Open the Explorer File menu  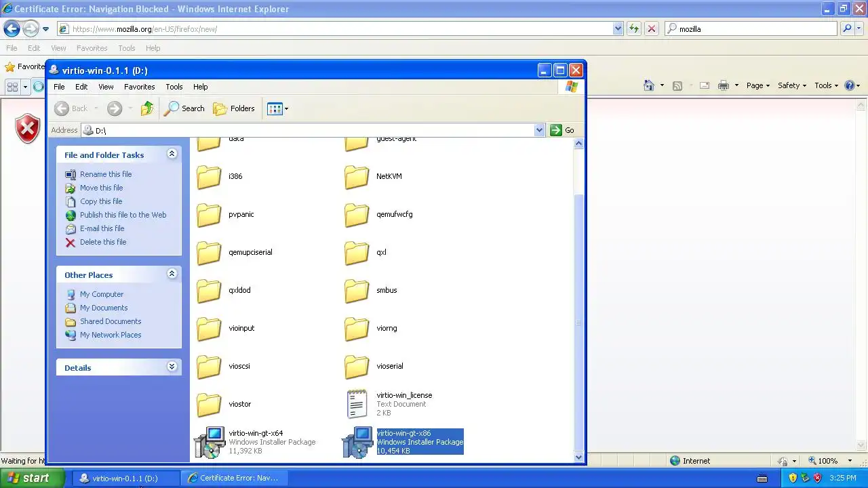59,87
